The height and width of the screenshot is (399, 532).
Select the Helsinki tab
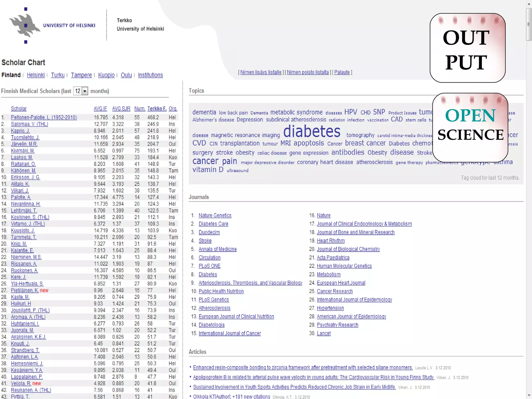36,75
